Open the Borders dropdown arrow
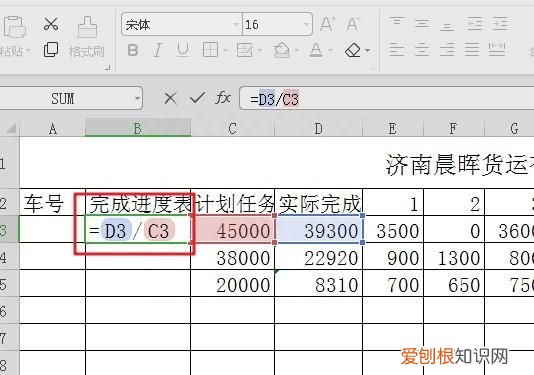The height and width of the screenshot is (375, 534). pyautogui.click(x=225, y=51)
